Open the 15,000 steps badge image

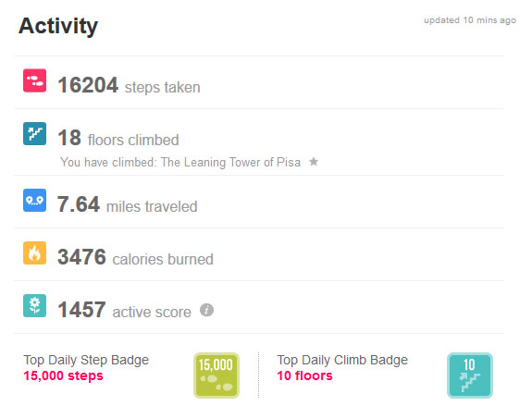pyautogui.click(x=217, y=375)
